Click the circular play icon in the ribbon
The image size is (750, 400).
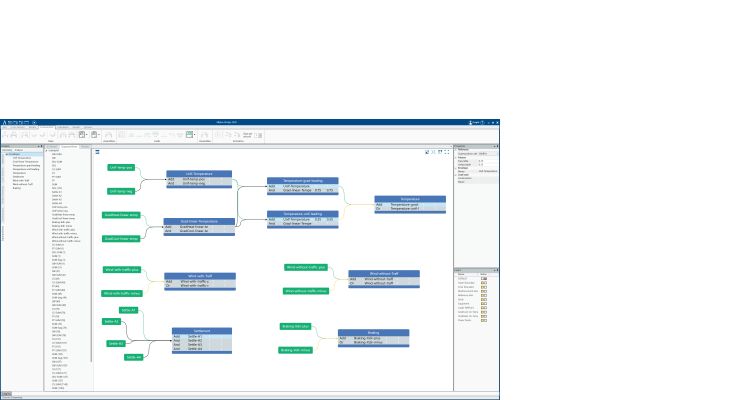(x=218, y=135)
